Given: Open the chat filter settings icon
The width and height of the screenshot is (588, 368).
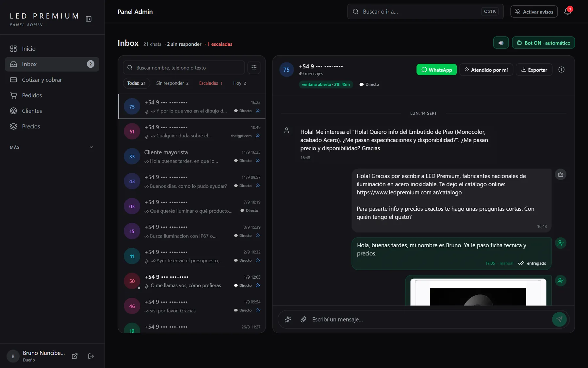Looking at the screenshot, I should 254,68.
